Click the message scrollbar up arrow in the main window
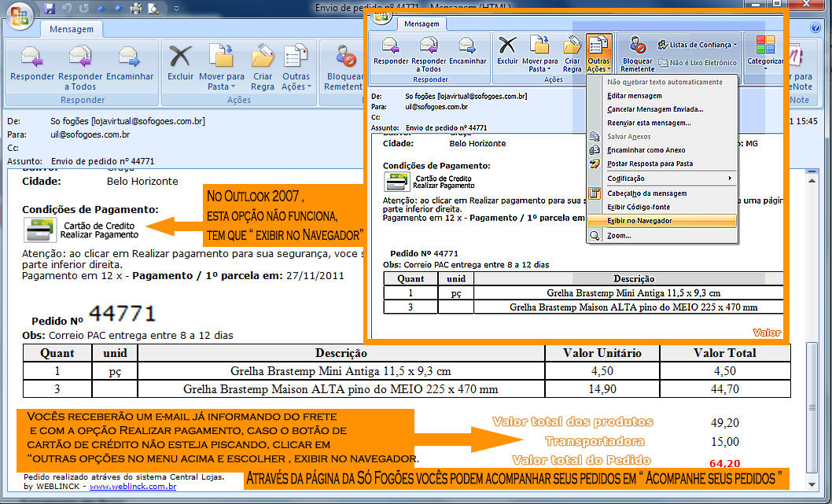 click(x=812, y=181)
